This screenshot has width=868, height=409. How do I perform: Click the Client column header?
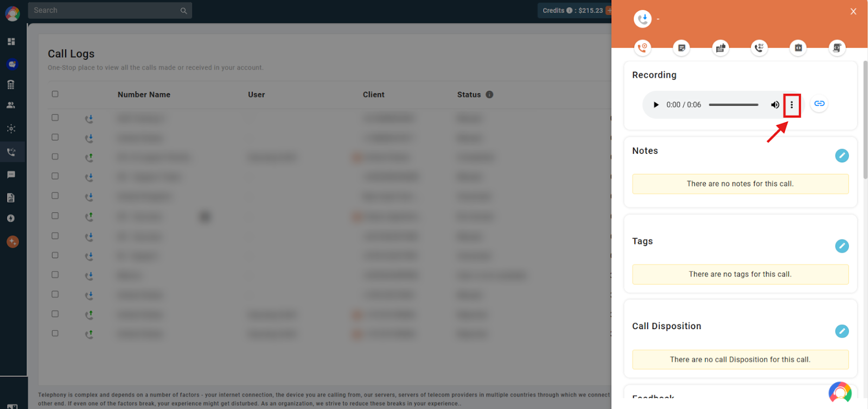(374, 95)
